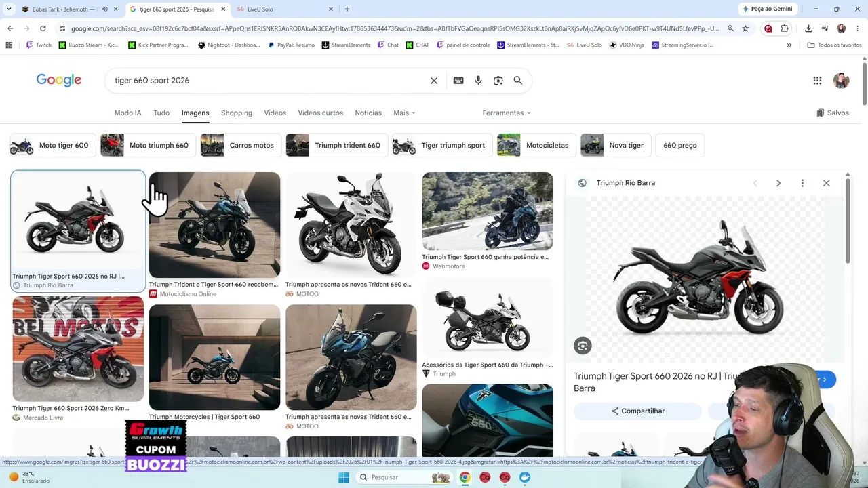Screen dimensions: 868x488
Task: Select the Motocicletas filter chip
Action: [x=537, y=145]
